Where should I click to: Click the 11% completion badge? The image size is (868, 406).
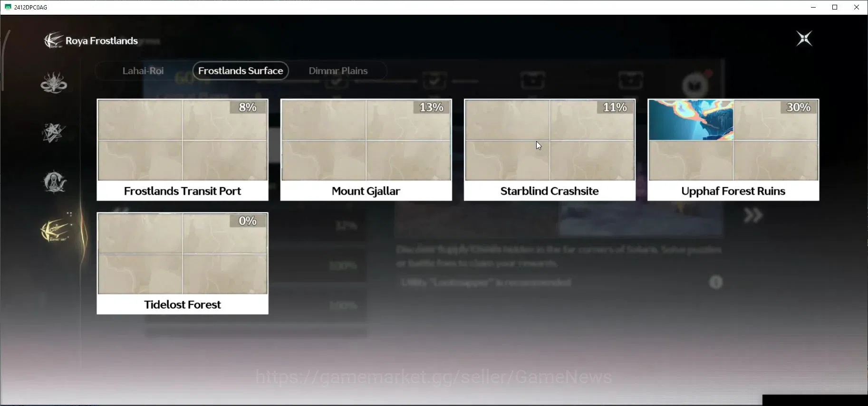[x=615, y=107]
